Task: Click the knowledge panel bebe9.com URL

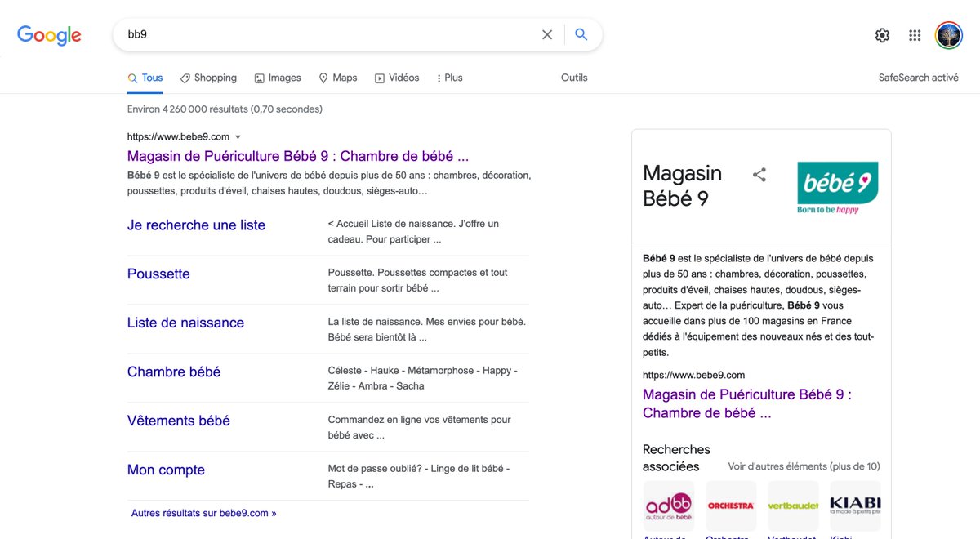Action: coord(693,375)
